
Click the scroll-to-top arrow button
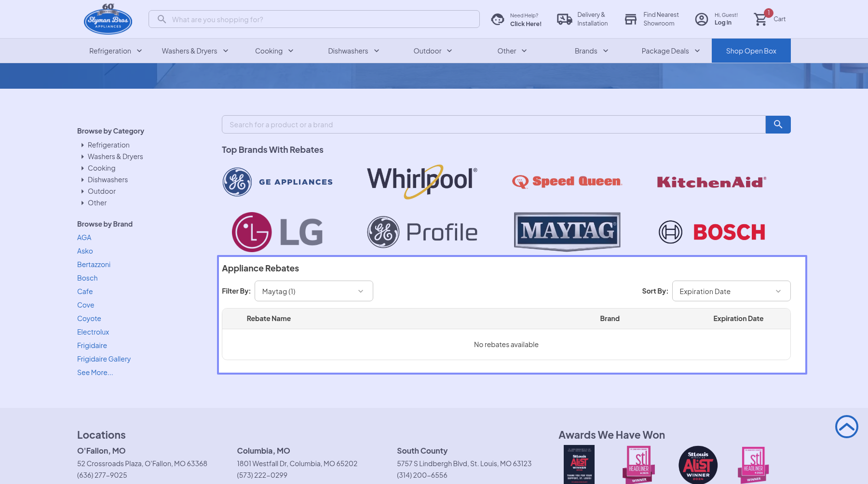[846, 427]
